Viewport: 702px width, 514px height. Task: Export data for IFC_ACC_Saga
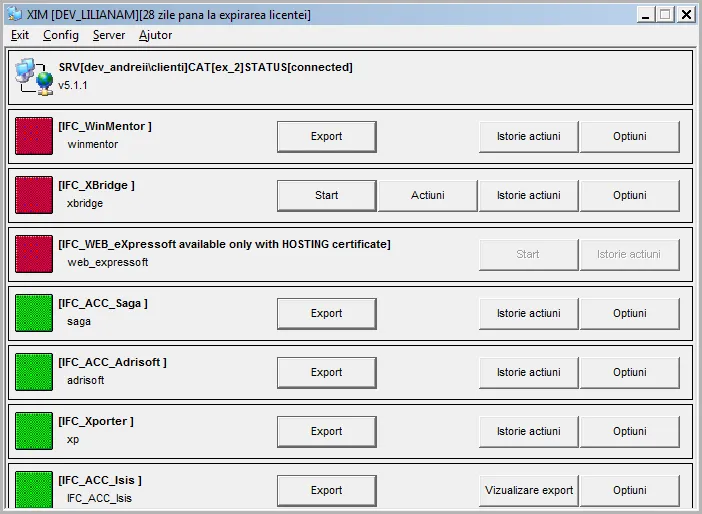click(x=327, y=314)
